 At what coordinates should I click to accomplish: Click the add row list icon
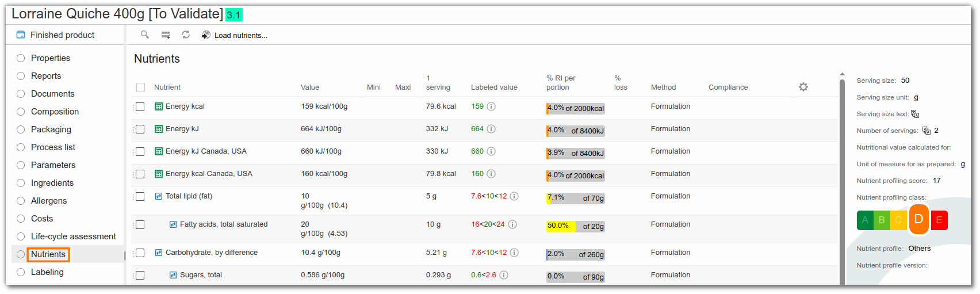tap(166, 35)
